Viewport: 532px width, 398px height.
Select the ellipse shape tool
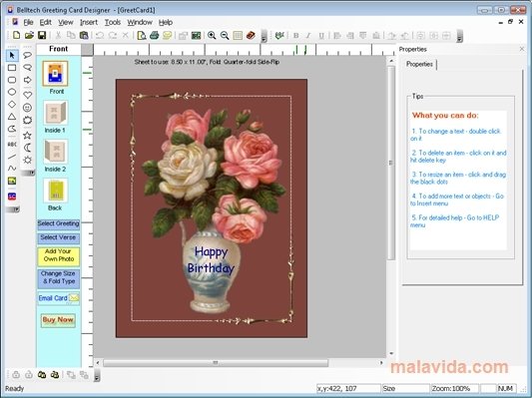coord(12,92)
